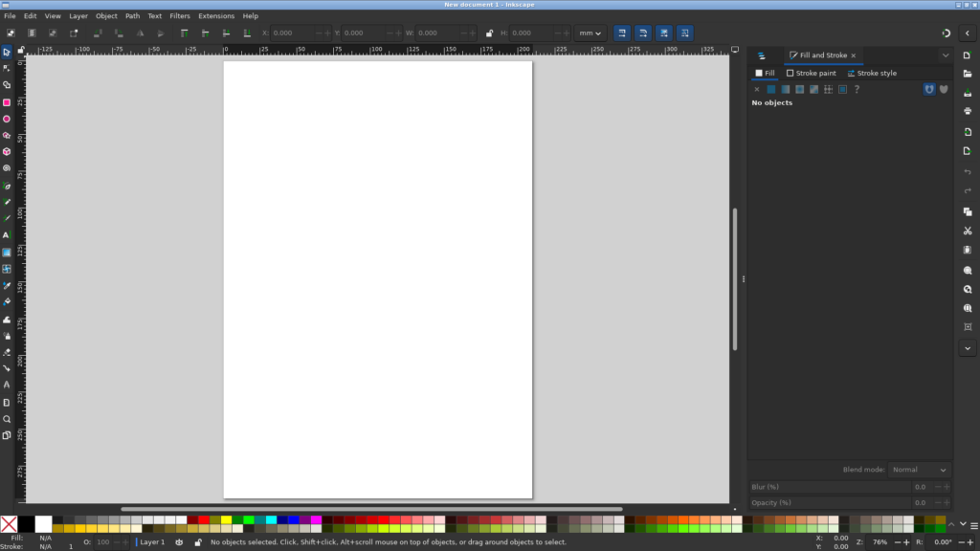Open the Layers and Objects panel tab

tap(761, 55)
